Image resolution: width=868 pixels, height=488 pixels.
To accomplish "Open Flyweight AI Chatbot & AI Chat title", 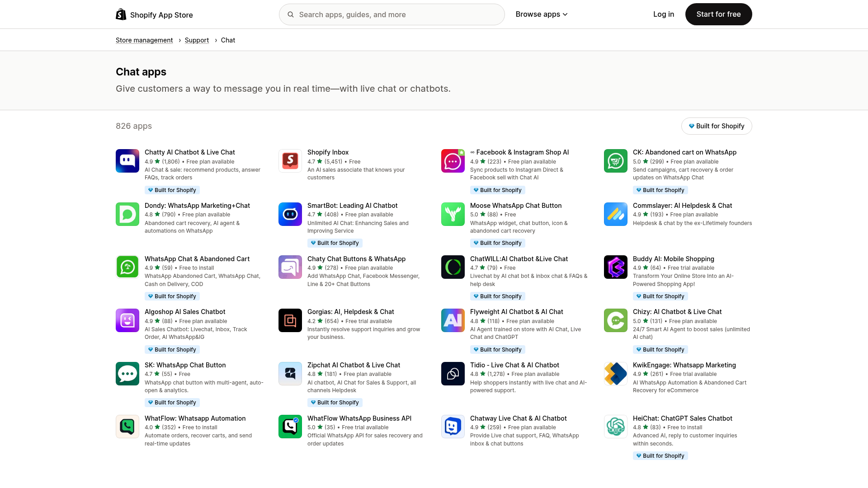I will [x=517, y=312].
